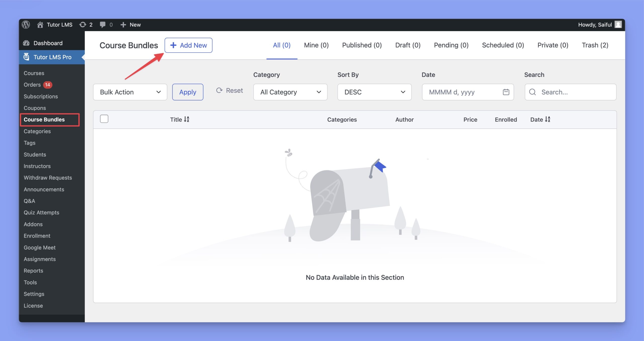Viewport: 644px width, 341px height.
Task: Go to Quiz Attempts in sidebar
Action: pos(42,212)
